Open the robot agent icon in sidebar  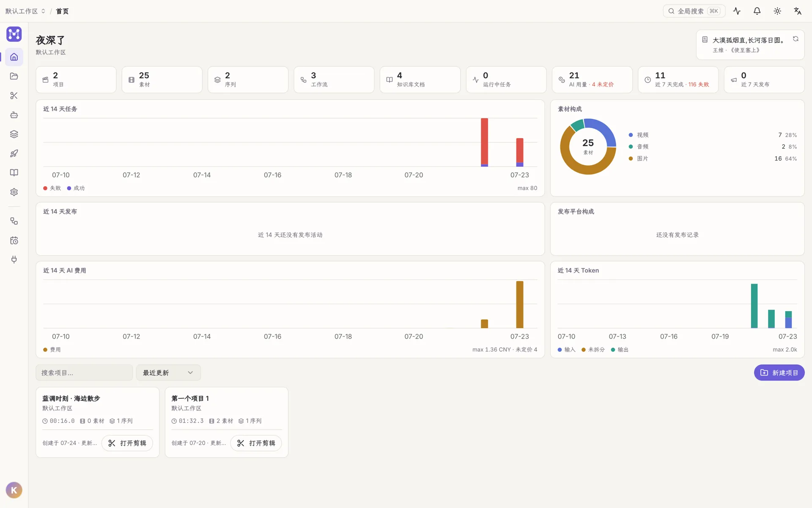[x=14, y=115]
